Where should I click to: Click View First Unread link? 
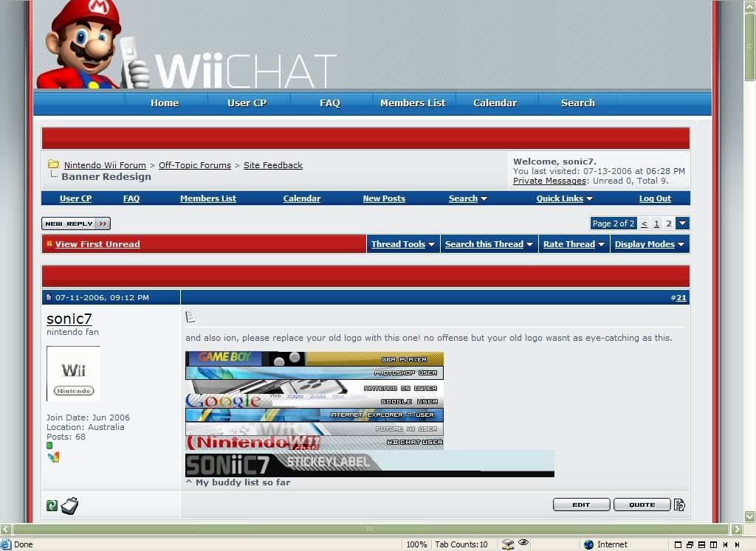tap(97, 244)
